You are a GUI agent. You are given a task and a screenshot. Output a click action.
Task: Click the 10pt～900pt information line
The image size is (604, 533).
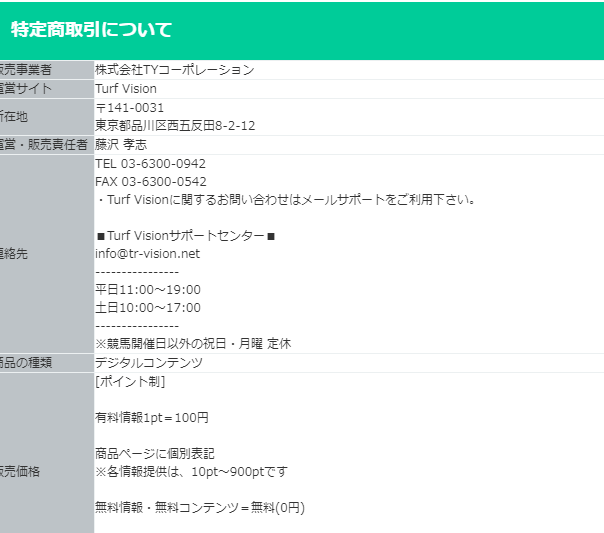coord(191,472)
